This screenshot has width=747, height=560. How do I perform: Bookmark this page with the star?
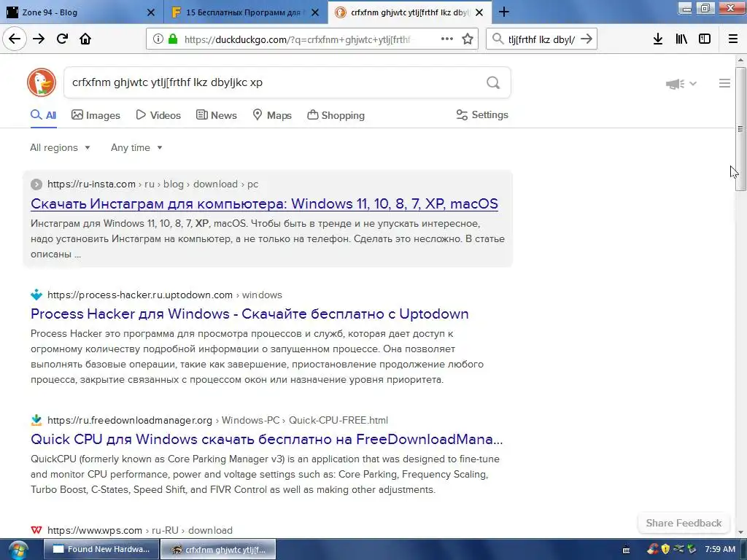pos(468,39)
